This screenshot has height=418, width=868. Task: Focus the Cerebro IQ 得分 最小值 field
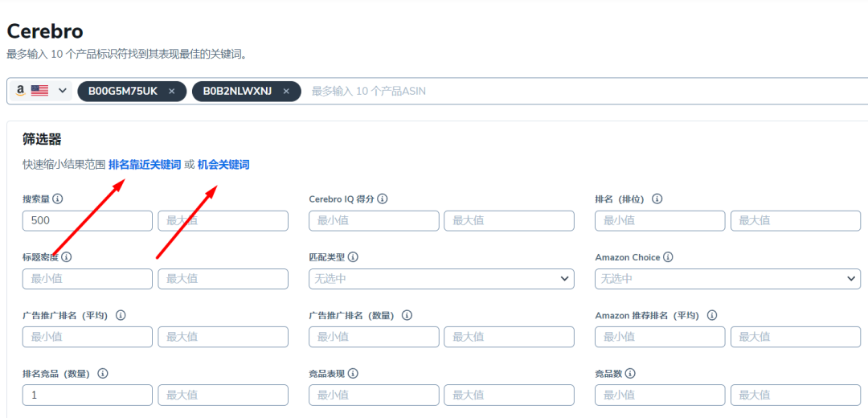pyautogui.click(x=374, y=221)
